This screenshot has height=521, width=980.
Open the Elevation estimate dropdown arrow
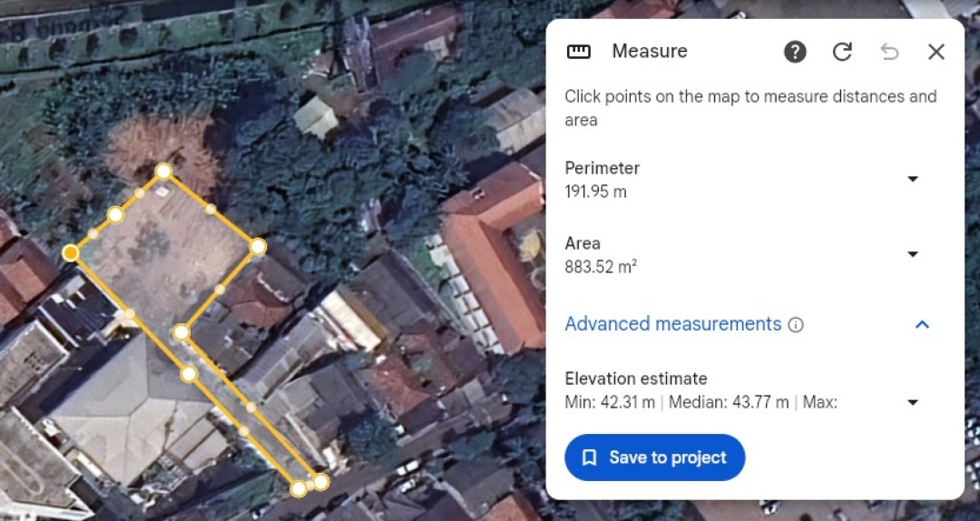pyautogui.click(x=913, y=403)
